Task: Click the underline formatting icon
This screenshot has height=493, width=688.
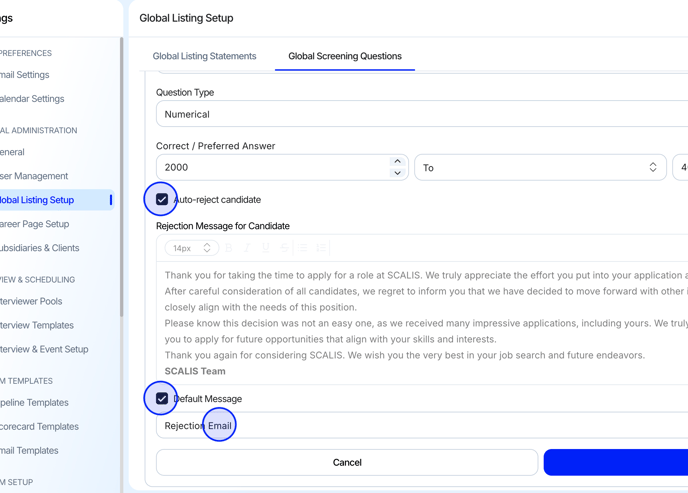Action: [x=266, y=248]
